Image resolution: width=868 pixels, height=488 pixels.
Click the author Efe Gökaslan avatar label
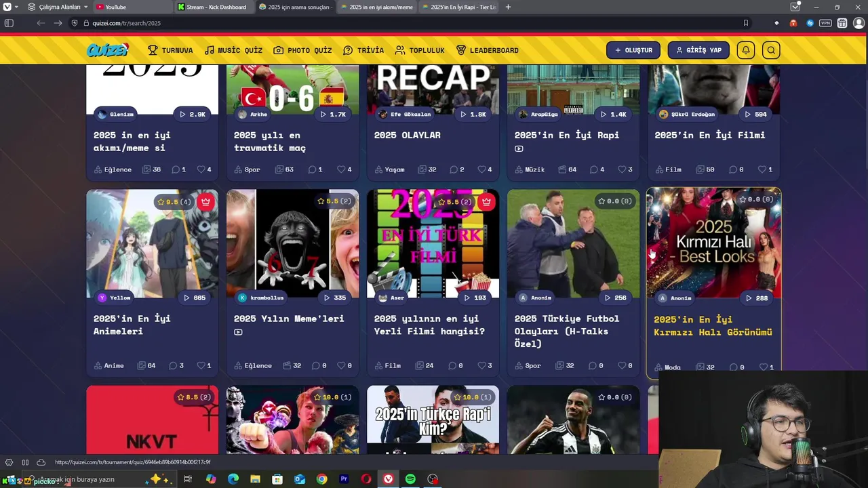(x=405, y=115)
